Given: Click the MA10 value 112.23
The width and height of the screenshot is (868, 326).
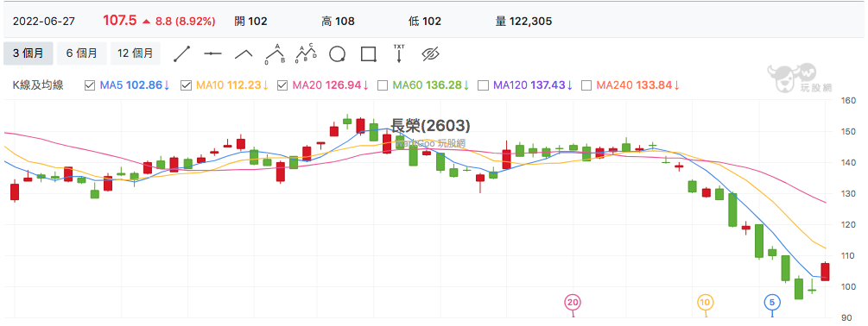Looking at the screenshot, I should 244,85.
